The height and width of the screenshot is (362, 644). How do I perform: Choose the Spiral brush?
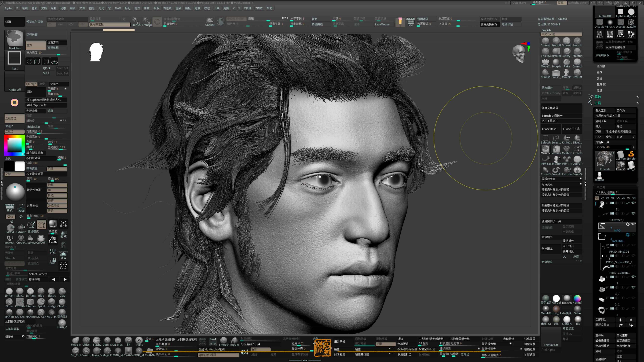click(x=41, y=302)
